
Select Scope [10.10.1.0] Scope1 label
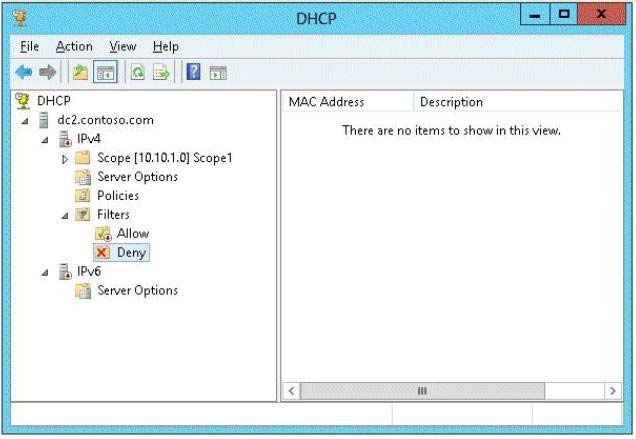(x=165, y=158)
